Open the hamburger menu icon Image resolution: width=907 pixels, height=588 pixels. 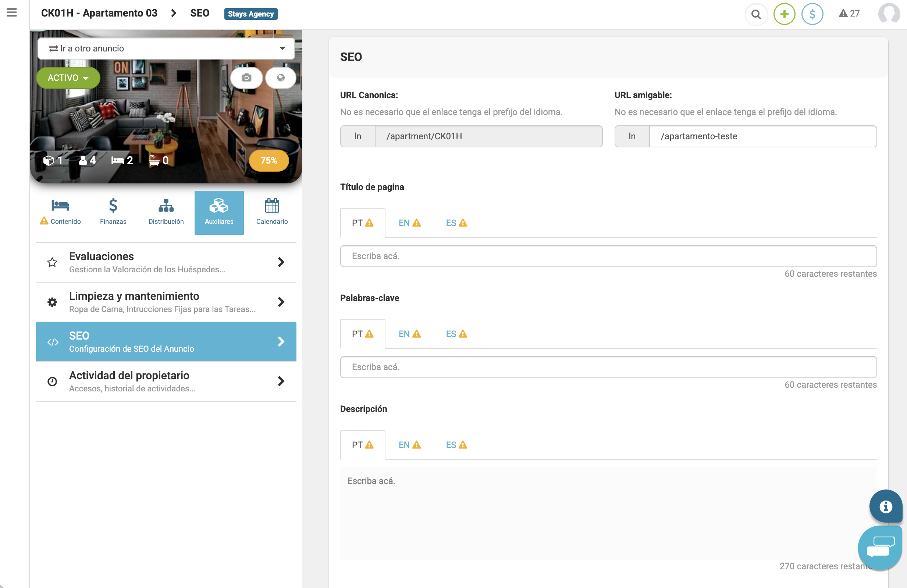pyautogui.click(x=11, y=12)
